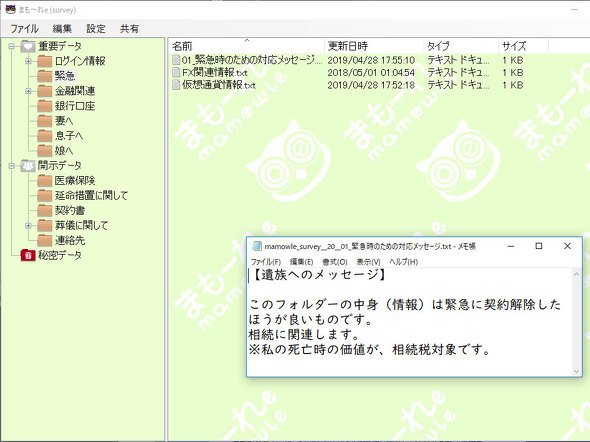Image resolution: width=590 pixels, height=442 pixels.
Task: Click the 連絡先 folder icon
Action: (44, 240)
